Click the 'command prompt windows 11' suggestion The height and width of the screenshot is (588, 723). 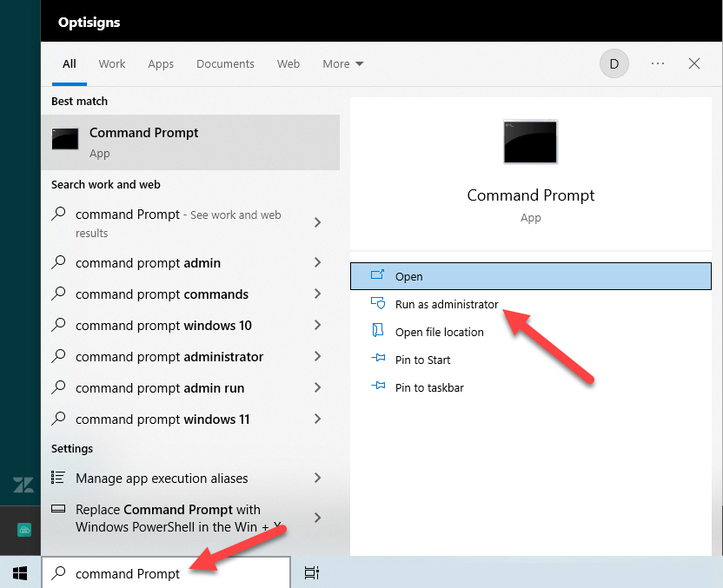coord(190,420)
